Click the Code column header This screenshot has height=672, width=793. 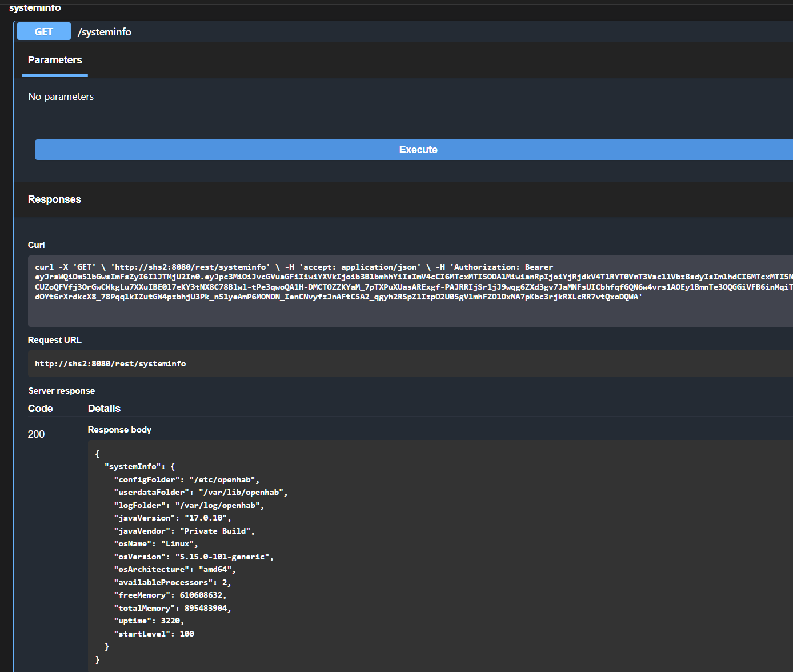click(40, 409)
